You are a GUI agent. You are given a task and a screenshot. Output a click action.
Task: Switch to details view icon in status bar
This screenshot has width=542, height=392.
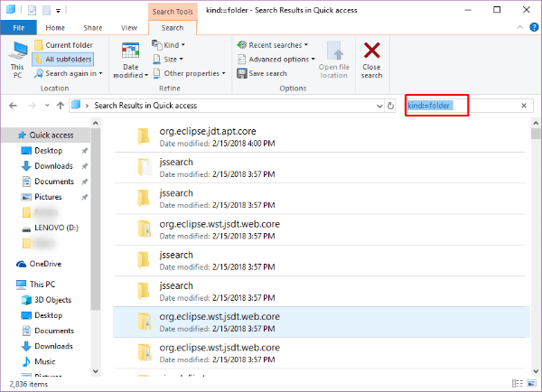(x=517, y=383)
